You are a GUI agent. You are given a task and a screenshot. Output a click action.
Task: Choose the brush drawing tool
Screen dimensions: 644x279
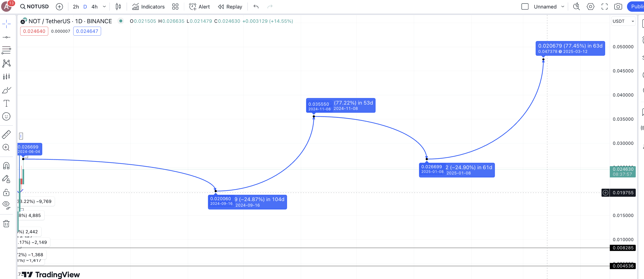(x=6, y=90)
